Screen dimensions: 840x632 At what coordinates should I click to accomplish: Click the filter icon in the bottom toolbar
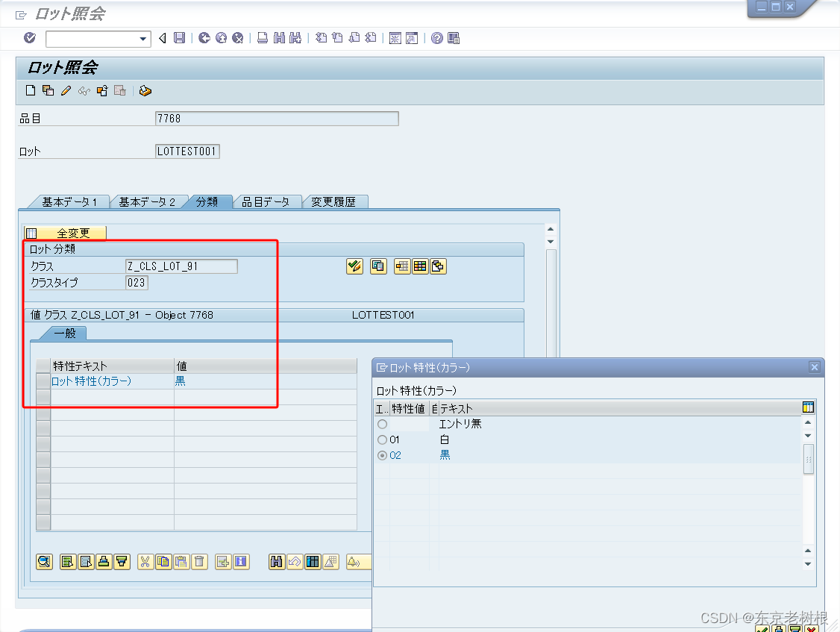(122, 562)
